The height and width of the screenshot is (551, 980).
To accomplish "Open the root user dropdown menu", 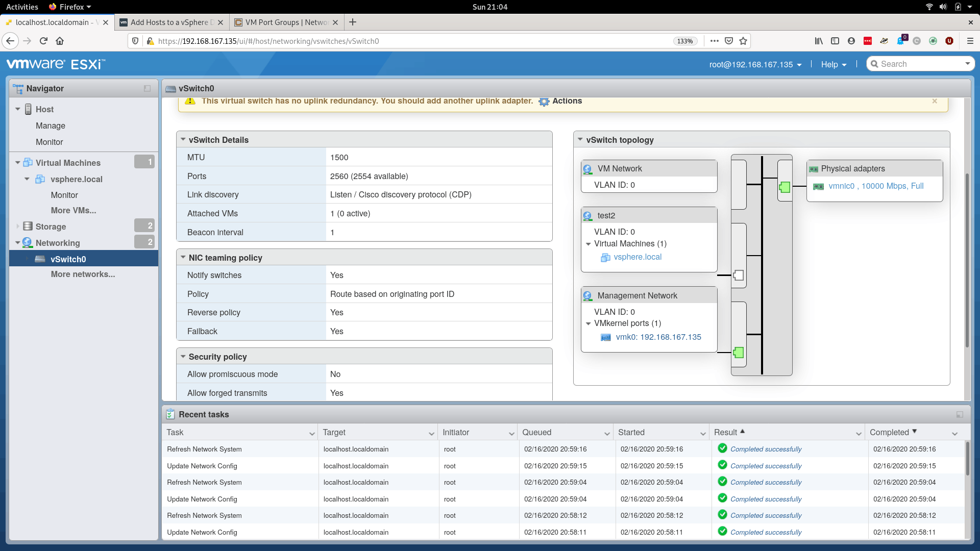I will click(x=755, y=64).
